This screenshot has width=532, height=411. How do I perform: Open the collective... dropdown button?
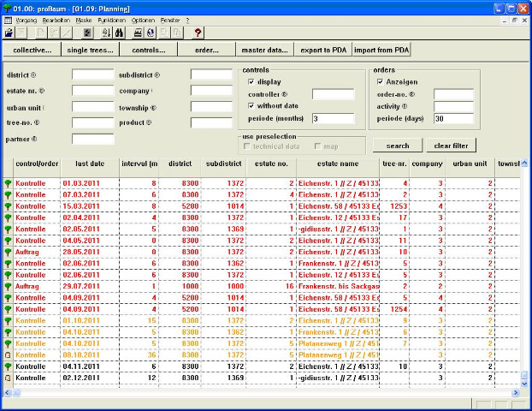coord(31,51)
